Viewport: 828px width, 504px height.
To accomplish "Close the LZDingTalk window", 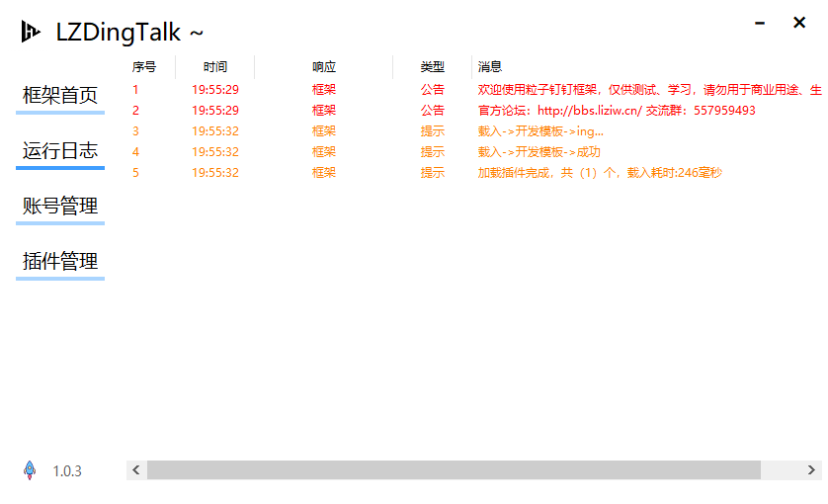I will (799, 23).
